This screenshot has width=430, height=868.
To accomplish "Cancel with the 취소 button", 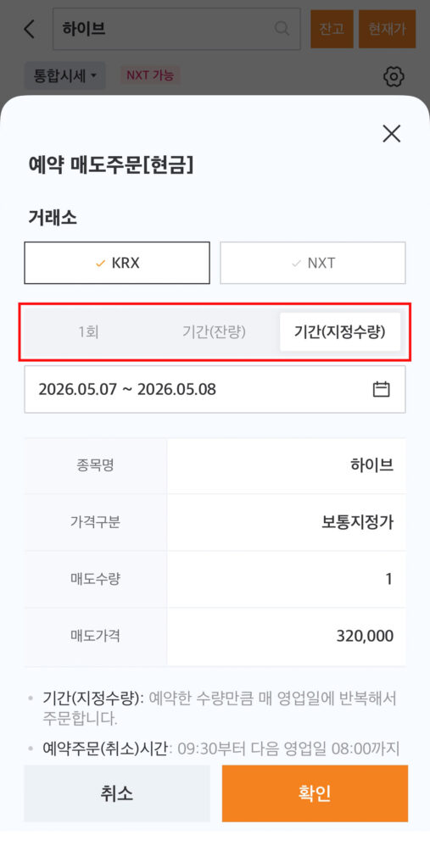I will pos(117,793).
